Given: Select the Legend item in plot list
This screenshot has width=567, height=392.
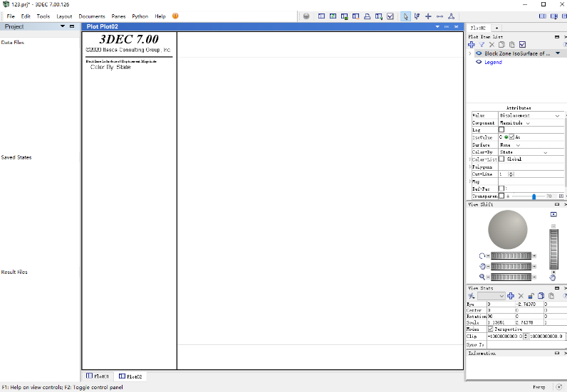Looking at the screenshot, I should tap(493, 62).
